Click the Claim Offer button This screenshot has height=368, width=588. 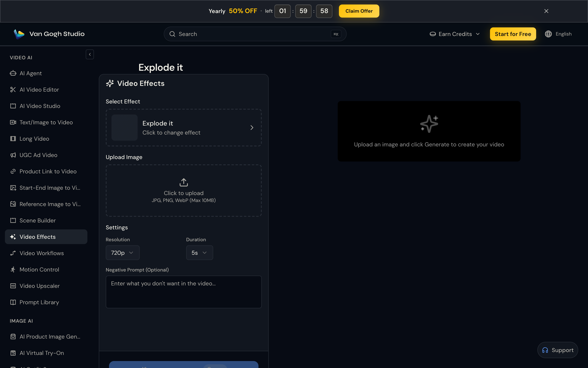coord(359,11)
